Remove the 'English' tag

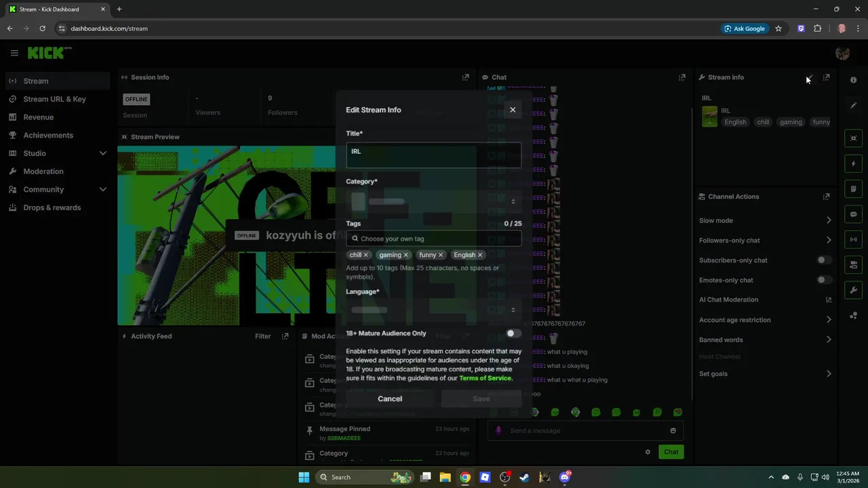coord(479,255)
